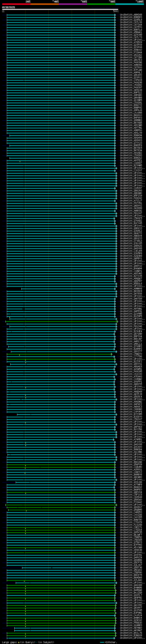Select hit label UniRef100_O65108
This screenshot has height=644, width=146.
pyautogui.click(x=131, y=90)
